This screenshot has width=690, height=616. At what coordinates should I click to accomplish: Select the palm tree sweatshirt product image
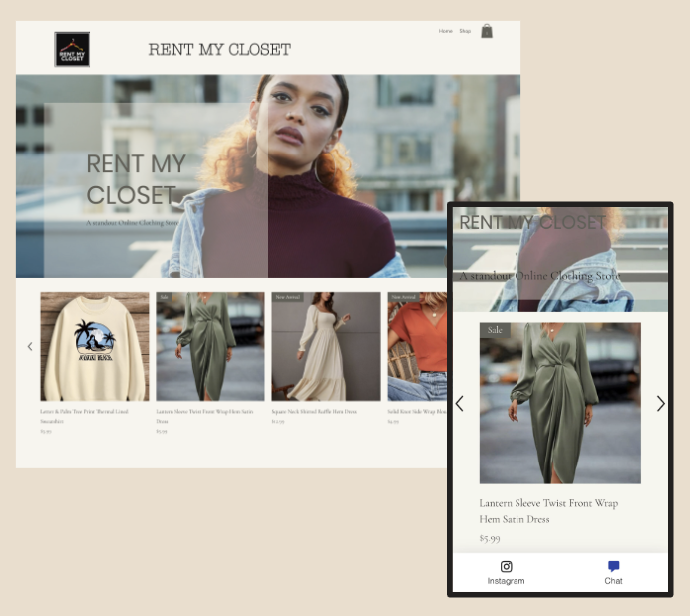click(94, 346)
